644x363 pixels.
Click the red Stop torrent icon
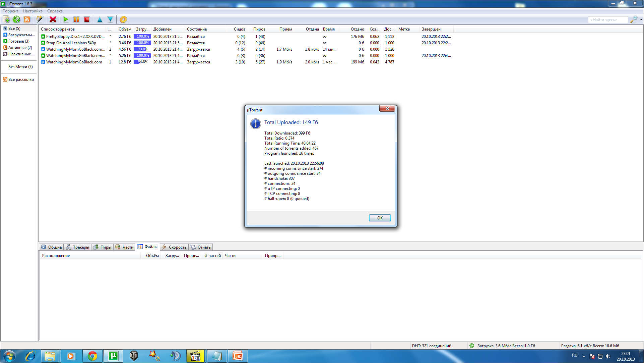tap(87, 19)
